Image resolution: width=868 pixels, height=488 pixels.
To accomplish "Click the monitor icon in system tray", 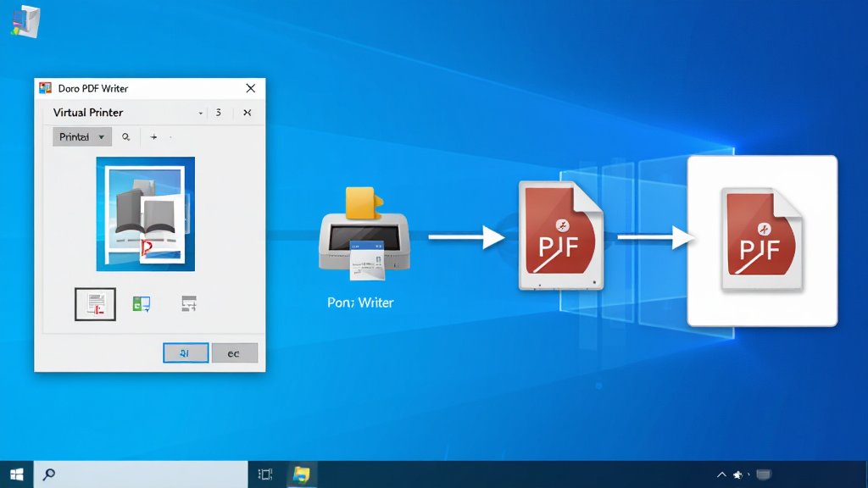I will [x=764, y=474].
